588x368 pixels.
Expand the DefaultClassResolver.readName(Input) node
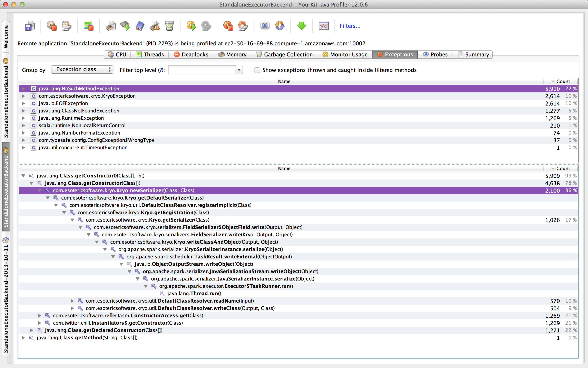click(72, 301)
